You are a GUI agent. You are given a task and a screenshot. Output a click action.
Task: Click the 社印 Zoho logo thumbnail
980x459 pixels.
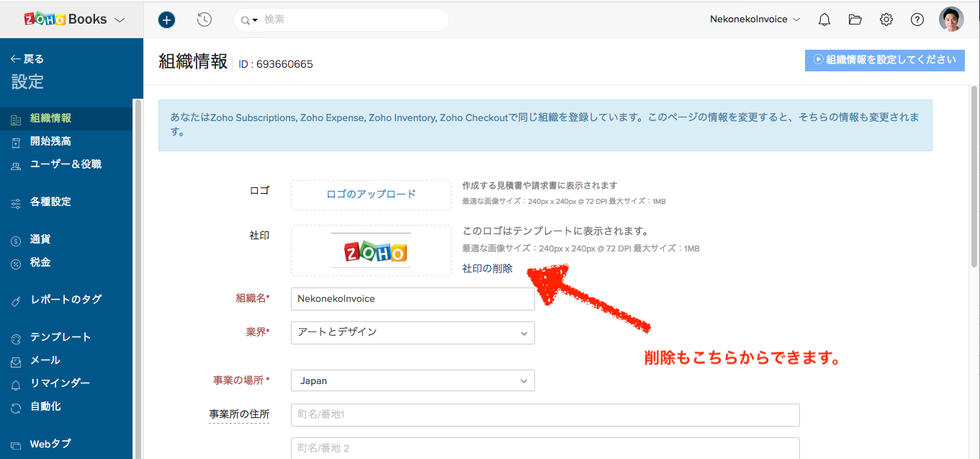(371, 250)
